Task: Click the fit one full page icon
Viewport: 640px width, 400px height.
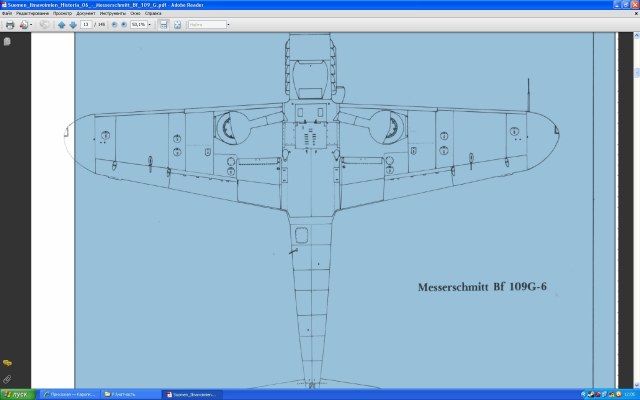Action: (x=176, y=24)
